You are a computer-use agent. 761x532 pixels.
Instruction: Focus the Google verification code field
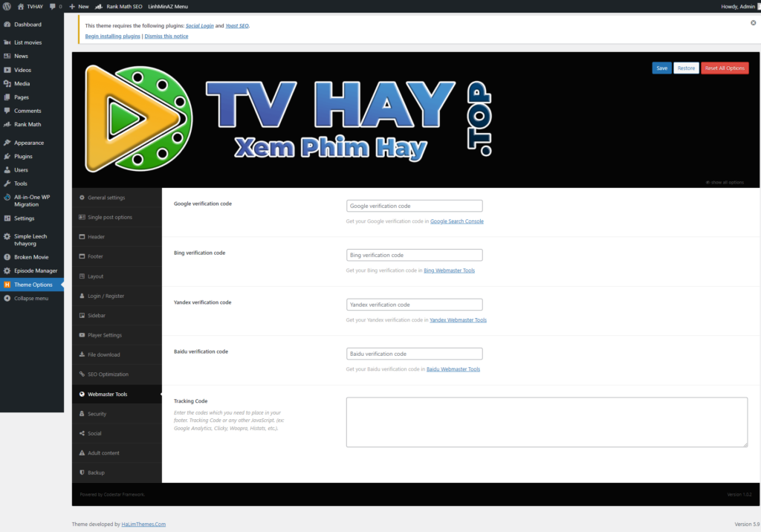click(x=414, y=206)
